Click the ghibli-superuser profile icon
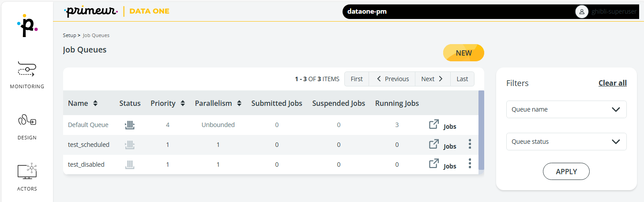The height and width of the screenshot is (202, 644). tap(582, 11)
